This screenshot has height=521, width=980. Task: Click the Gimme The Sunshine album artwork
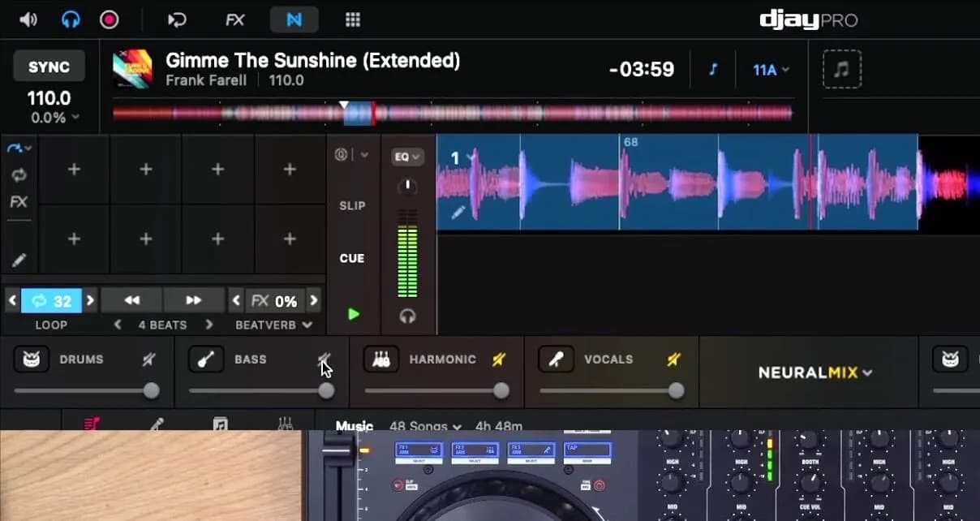[x=132, y=69]
